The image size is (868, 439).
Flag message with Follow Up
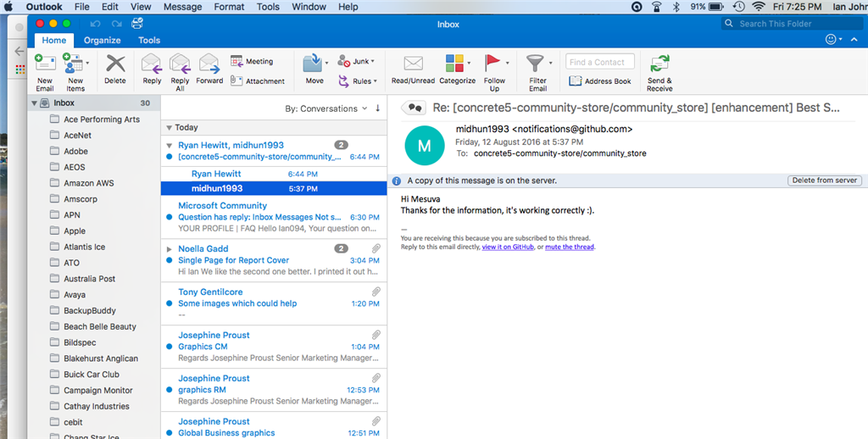494,73
